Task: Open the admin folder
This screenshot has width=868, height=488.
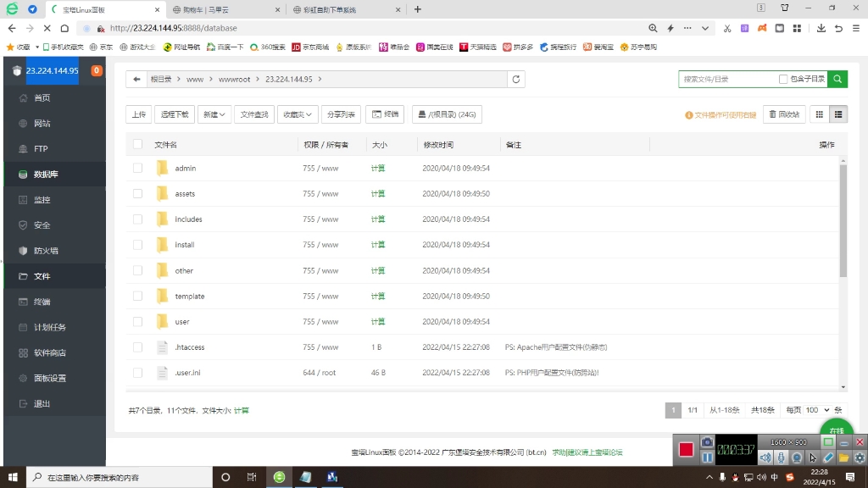Action: 186,169
